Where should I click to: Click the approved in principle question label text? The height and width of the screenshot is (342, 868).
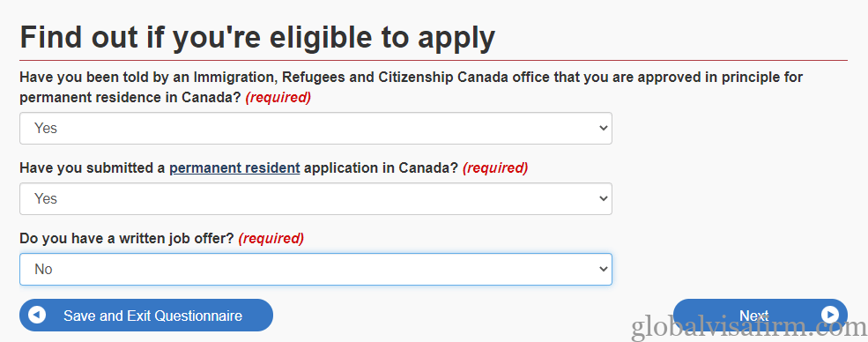pyautogui.click(x=411, y=87)
